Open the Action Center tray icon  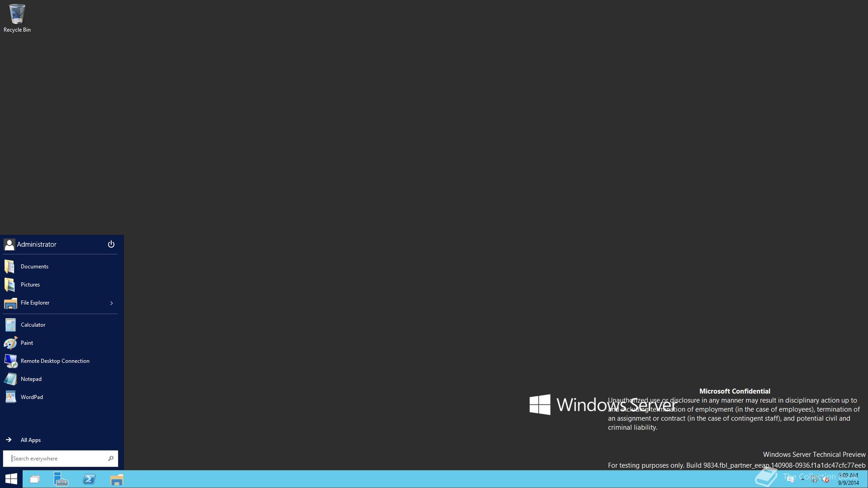pyautogui.click(x=790, y=479)
